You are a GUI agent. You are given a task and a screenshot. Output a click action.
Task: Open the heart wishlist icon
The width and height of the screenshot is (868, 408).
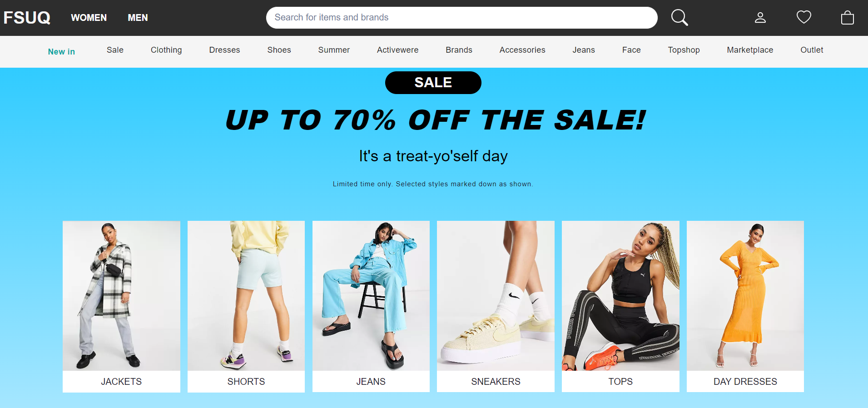pyautogui.click(x=804, y=17)
